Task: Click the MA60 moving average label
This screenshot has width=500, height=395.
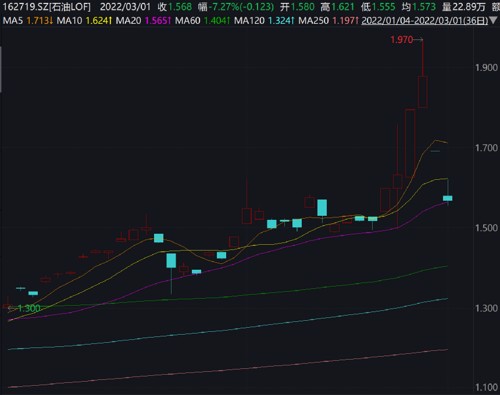Action: pyautogui.click(x=188, y=21)
